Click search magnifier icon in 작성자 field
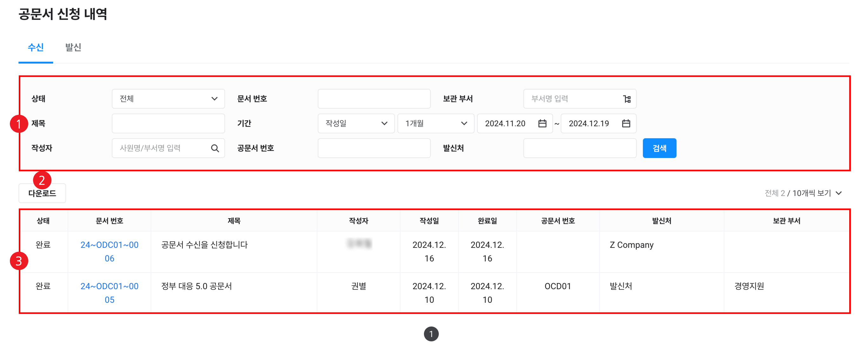The width and height of the screenshot is (868, 358). tap(215, 148)
